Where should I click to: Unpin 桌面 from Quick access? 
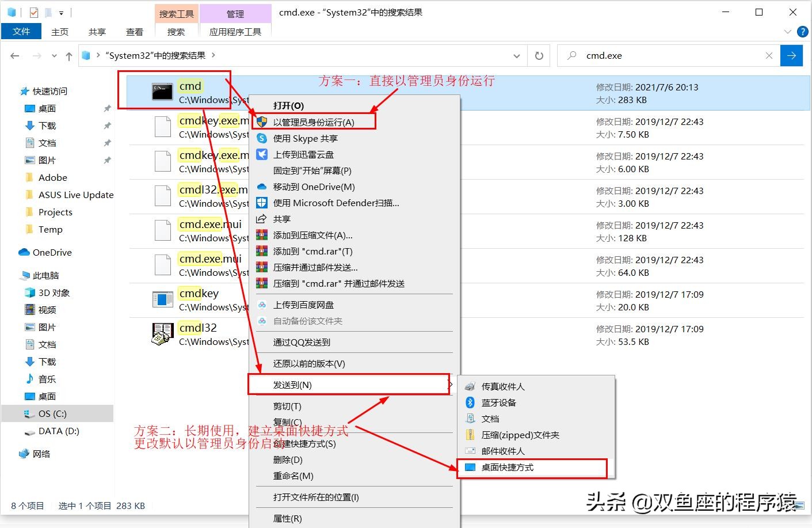click(x=107, y=108)
